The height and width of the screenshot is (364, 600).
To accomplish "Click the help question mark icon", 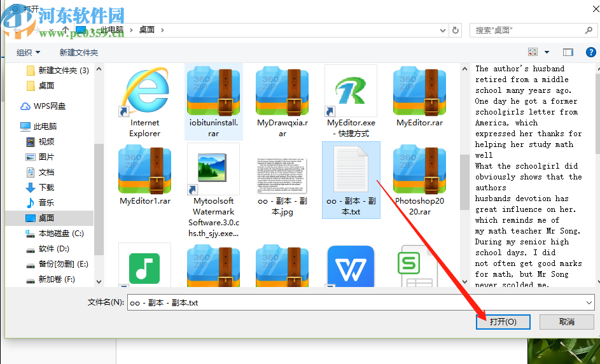I will tap(591, 52).
